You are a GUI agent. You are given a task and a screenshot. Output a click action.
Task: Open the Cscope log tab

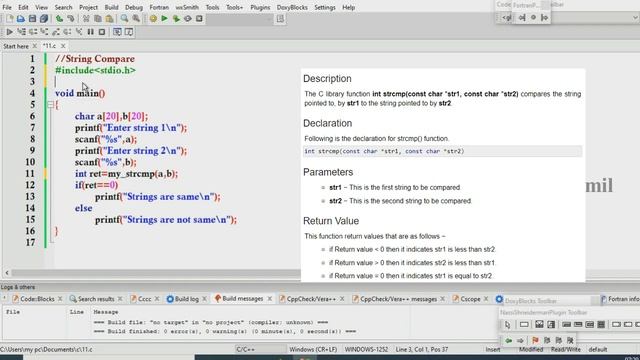[470, 299]
